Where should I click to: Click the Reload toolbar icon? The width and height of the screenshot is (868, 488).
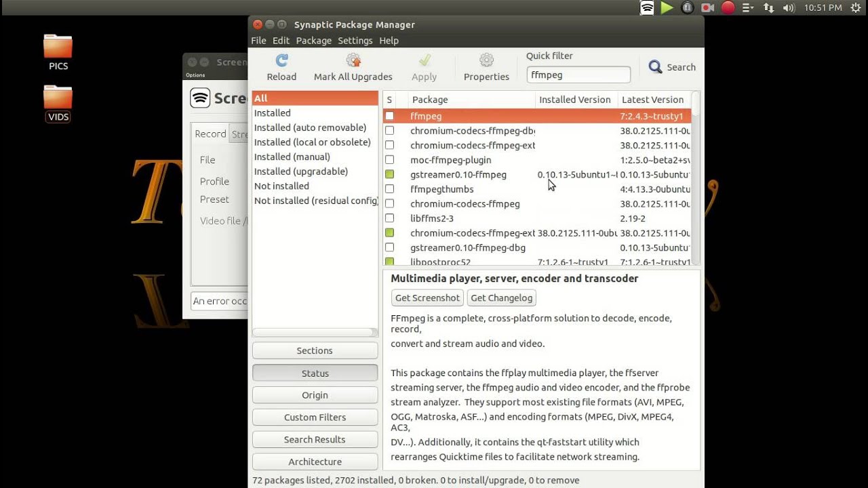pos(281,60)
